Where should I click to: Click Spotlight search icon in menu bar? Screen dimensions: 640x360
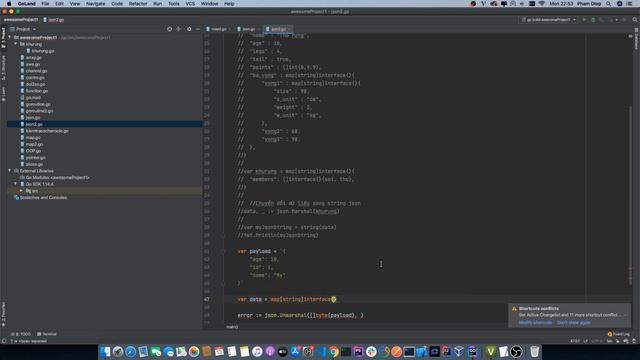(609, 4)
